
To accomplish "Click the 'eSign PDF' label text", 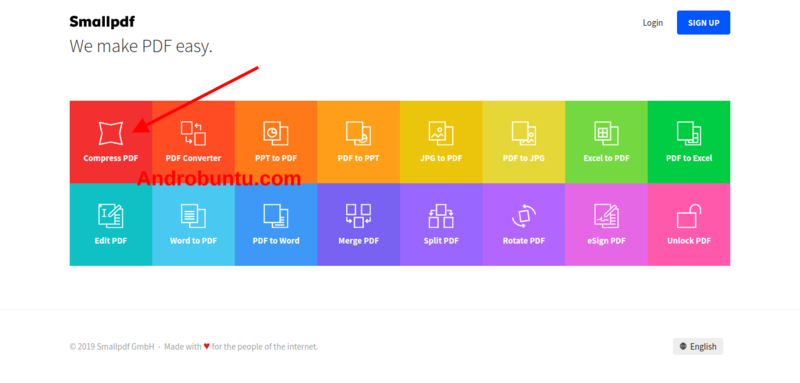I will (607, 241).
